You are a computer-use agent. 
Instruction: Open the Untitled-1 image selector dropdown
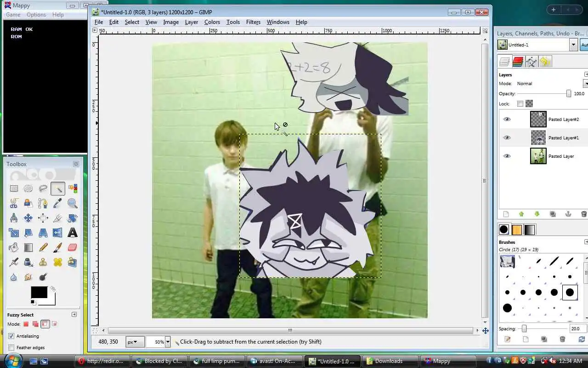[x=573, y=45]
